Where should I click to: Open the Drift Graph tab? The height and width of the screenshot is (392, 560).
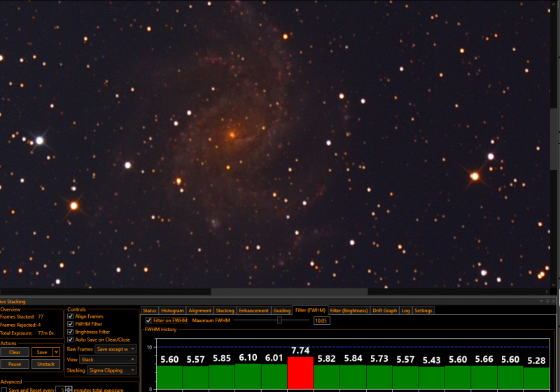pos(384,311)
